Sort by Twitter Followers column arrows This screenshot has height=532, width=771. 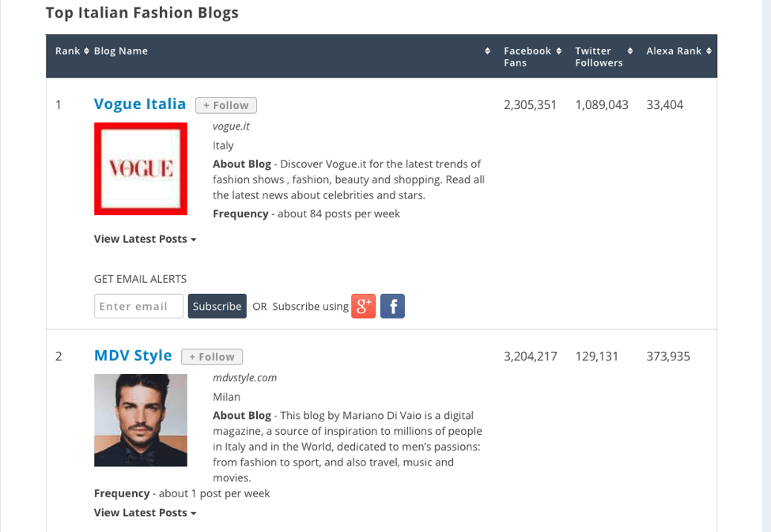pyautogui.click(x=630, y=51)
